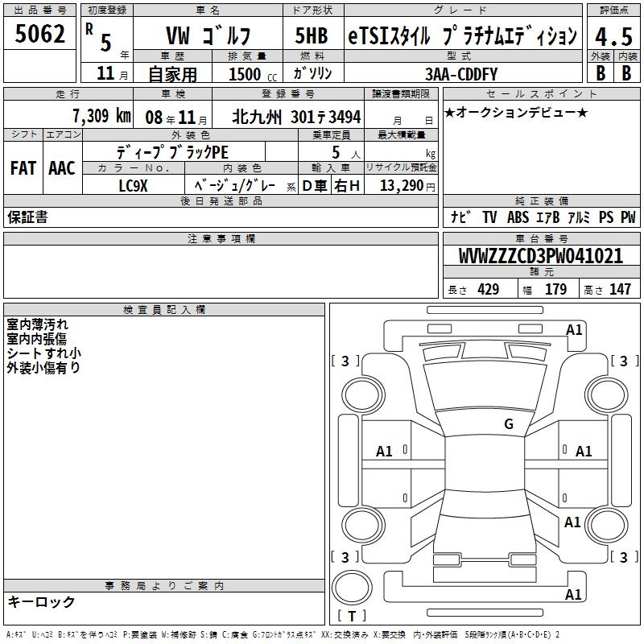The height and width of the screenshot is (644, 644).
Task: Click the 保証書 entry
Action: [x=27, y=217]
